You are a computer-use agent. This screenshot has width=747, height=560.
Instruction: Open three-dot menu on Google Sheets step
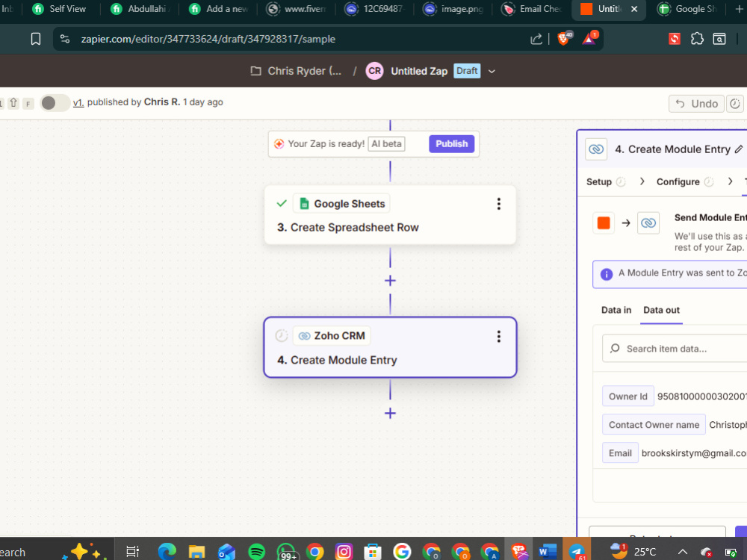tap(499, 204)
